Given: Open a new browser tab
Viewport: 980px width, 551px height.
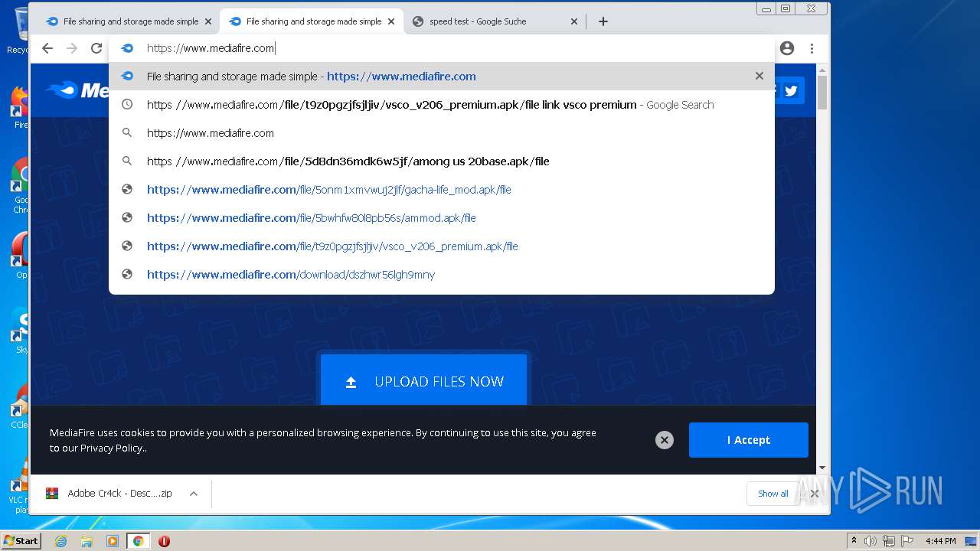Looking at the screenshot, I should tap(603, 21).
